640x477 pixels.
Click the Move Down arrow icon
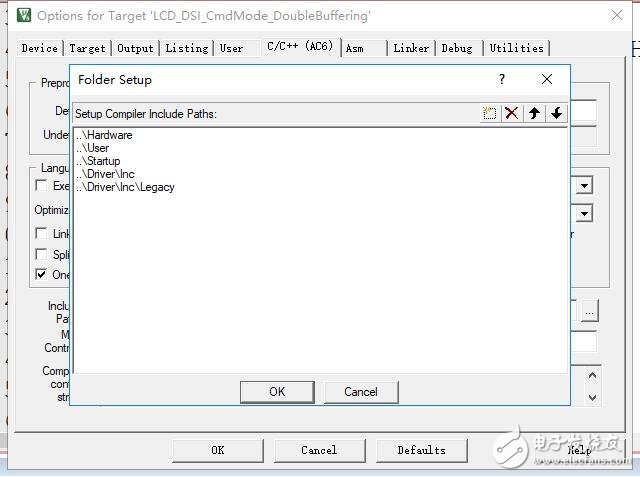(556, 113)
